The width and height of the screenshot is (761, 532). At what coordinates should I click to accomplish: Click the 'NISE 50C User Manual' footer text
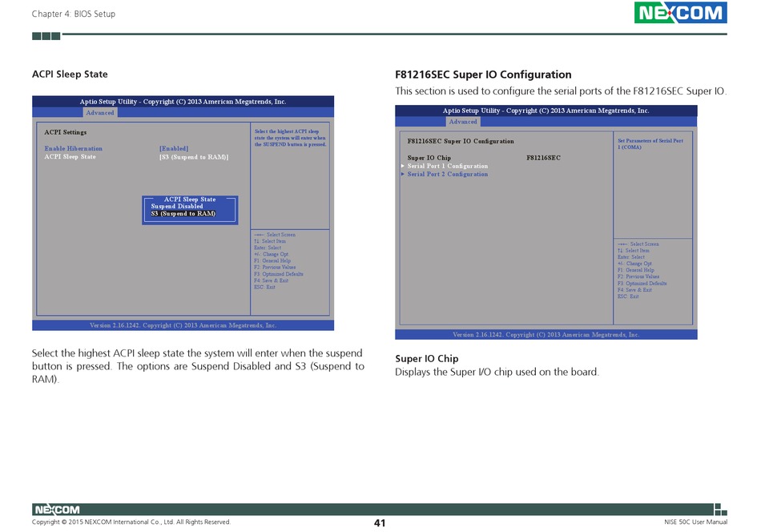click(x=695, y=522)
